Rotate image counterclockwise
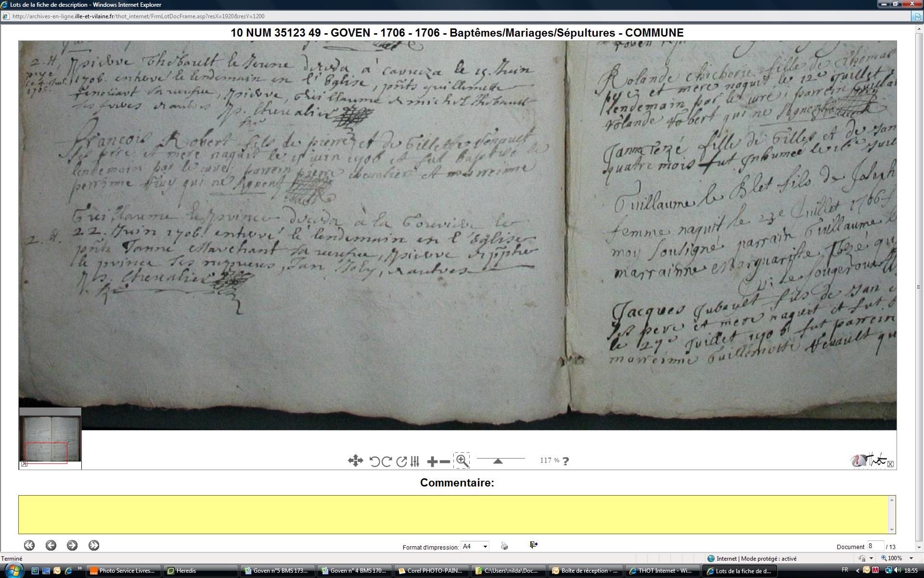Image resolution: width=924 pixels, height=578 pixels. point(374,461)
